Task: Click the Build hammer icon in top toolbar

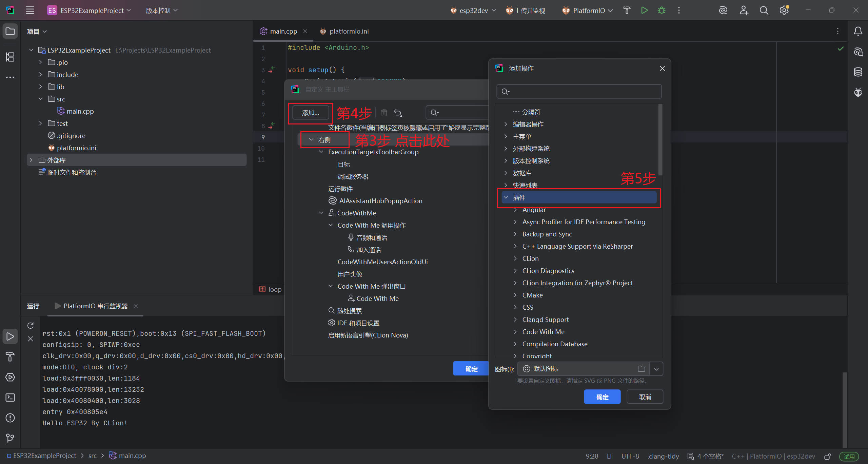Action: tap(627, 10)
